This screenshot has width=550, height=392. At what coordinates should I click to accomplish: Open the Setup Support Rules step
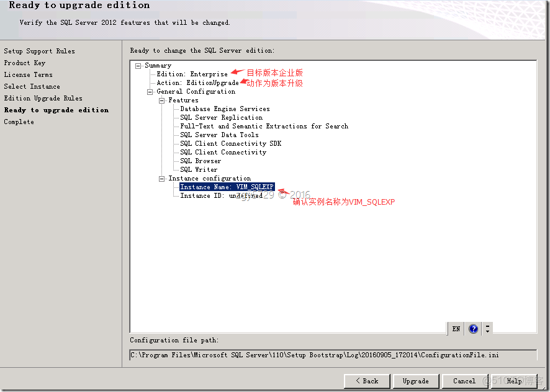click(39, 51)
